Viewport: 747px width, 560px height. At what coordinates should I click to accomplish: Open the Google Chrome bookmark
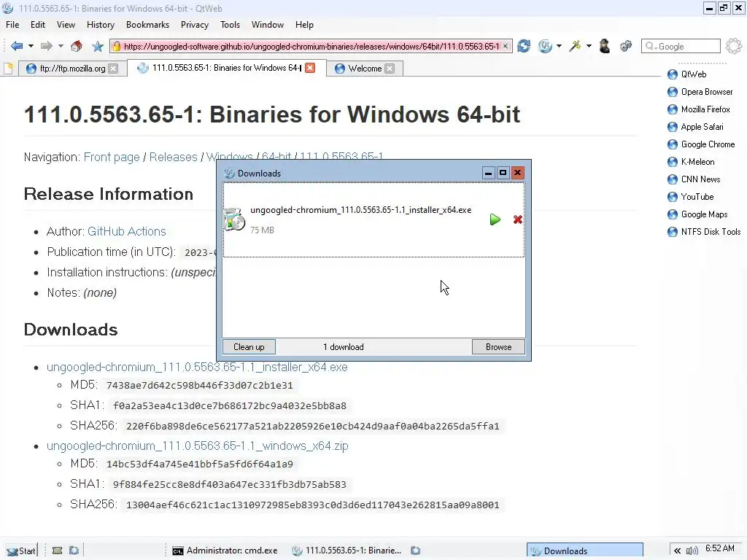point(701,144)
